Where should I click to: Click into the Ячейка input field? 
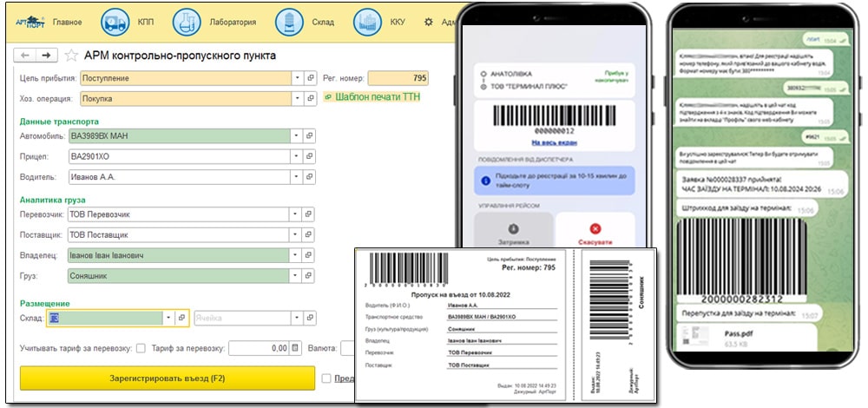(x=243, y=318)
